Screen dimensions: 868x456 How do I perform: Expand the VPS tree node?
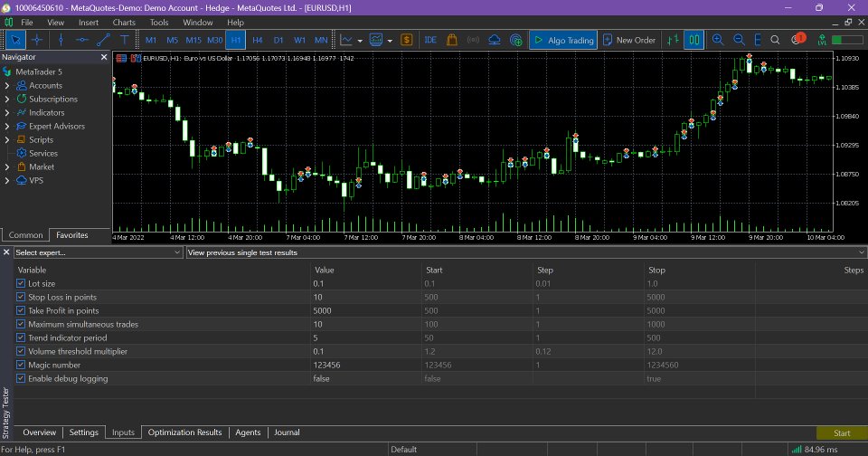tap(7, 180)
